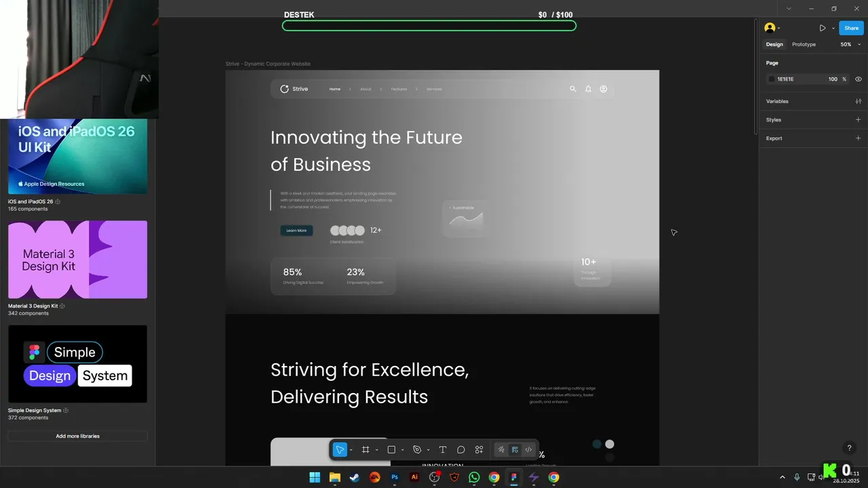Open window tab list chevron in titlebar
Viewport: 868px width, 488px height.
pos(789,8)
